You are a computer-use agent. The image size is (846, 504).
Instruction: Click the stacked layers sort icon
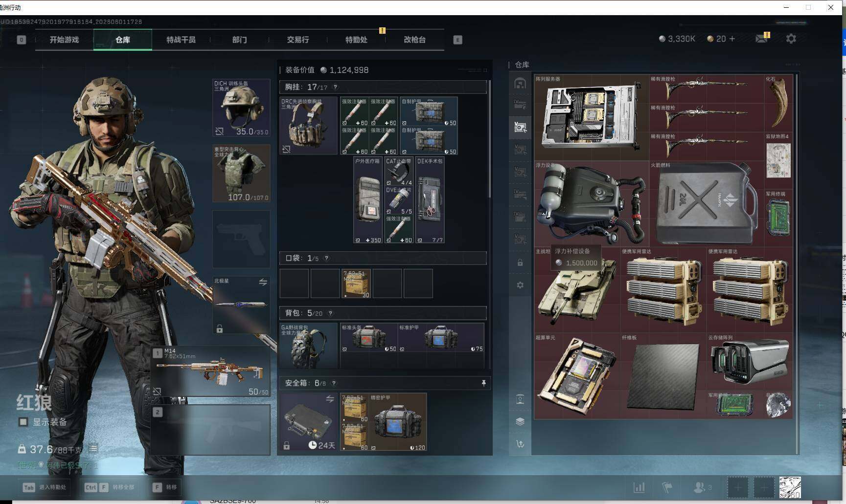(520, 421)
